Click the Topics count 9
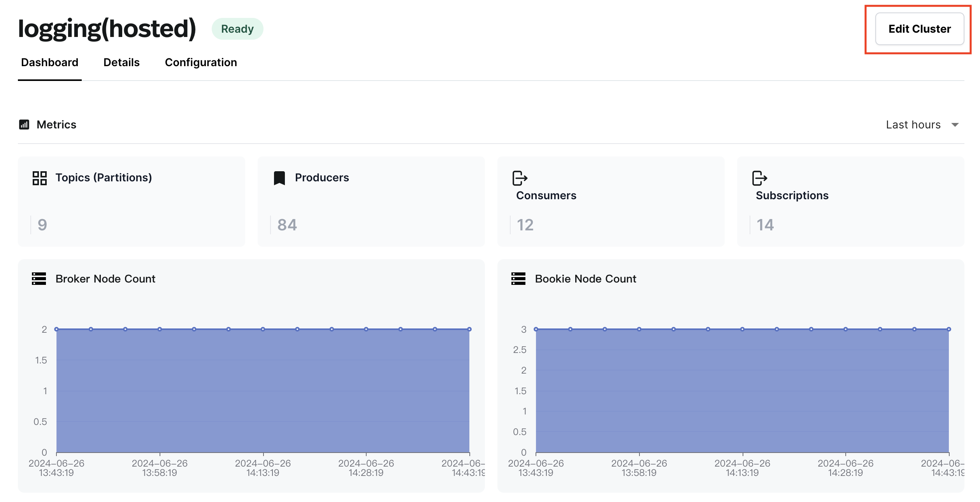This screenshot has height=502, width=980. coord(42,225)
